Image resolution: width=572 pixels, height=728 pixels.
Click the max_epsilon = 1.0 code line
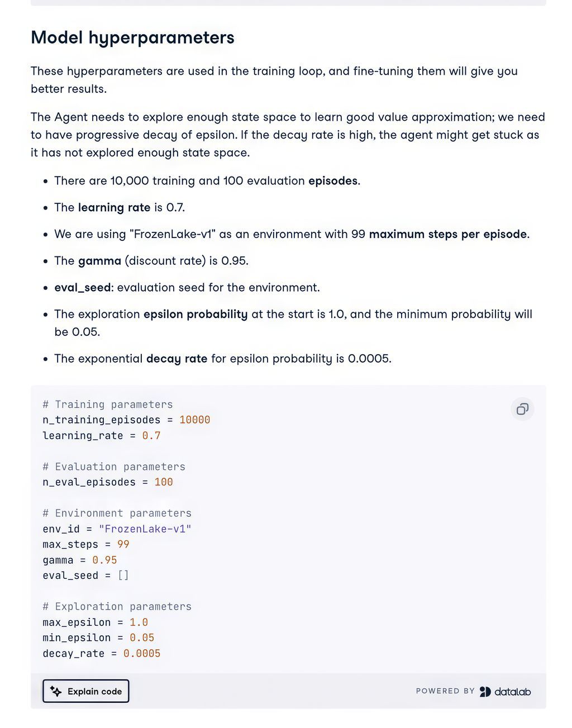pos(96,622)
